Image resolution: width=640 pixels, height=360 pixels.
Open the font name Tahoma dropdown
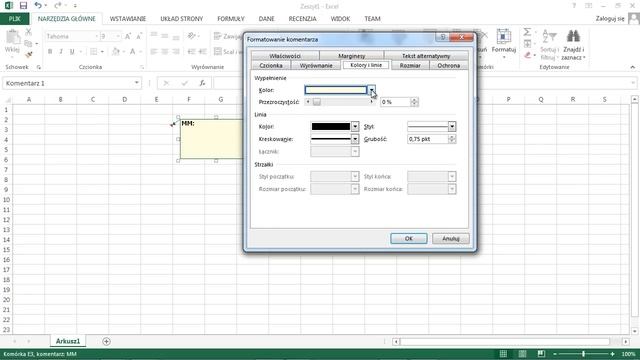(x=97, y=36)
